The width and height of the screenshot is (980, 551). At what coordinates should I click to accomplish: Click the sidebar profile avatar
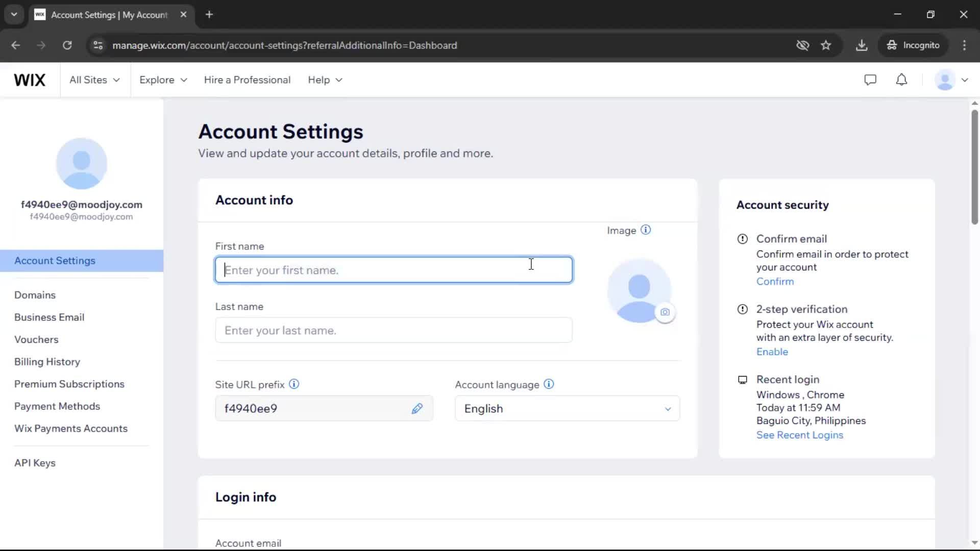point(82,164)
